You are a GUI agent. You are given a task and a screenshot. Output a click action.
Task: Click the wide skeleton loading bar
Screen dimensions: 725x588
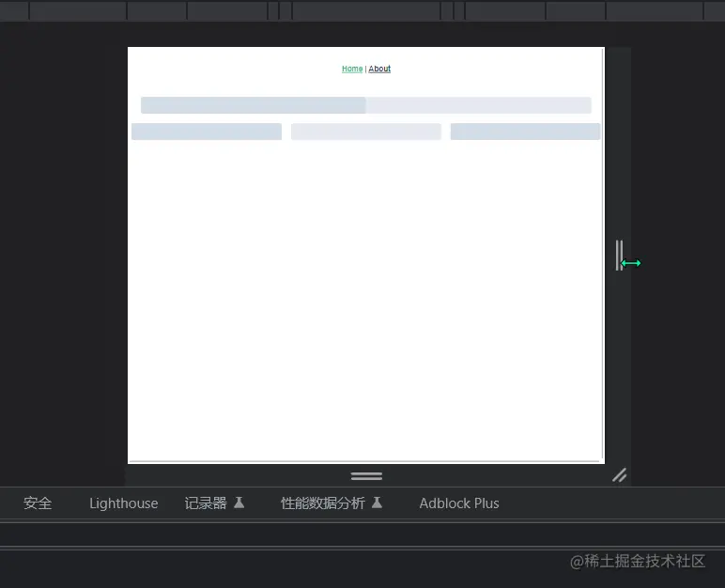coord(365,105)
